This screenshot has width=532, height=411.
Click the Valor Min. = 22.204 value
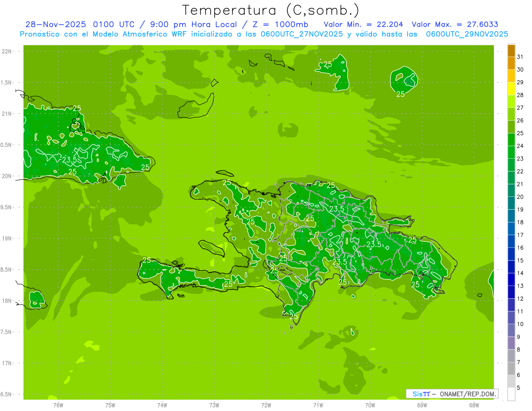[x=363, y=24]
